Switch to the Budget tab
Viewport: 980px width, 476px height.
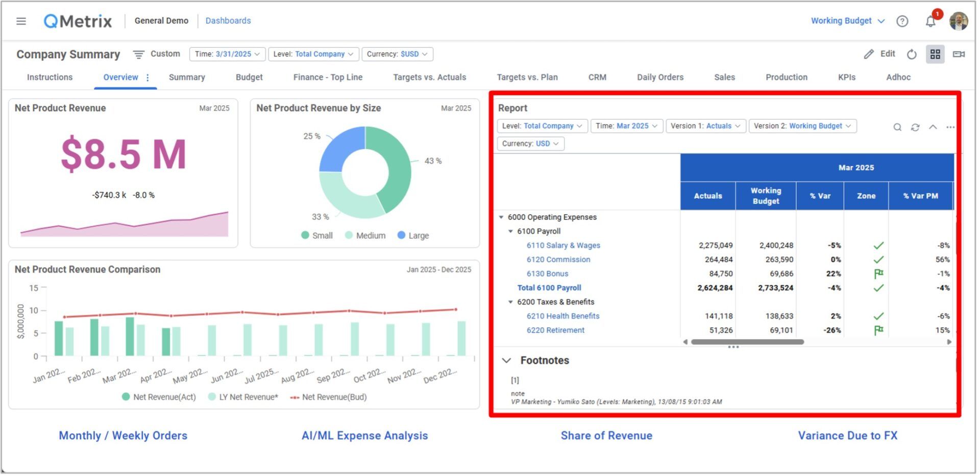click(249, 77)
